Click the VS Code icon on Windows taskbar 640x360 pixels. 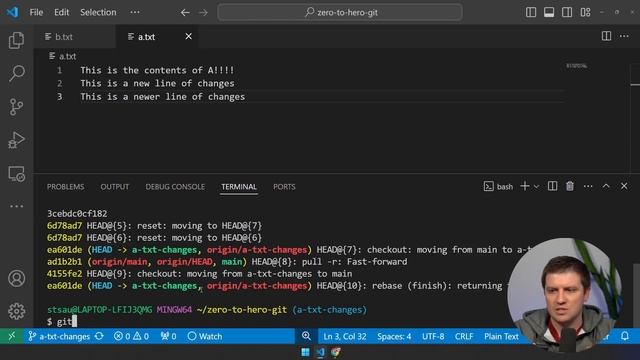point(320,352)
